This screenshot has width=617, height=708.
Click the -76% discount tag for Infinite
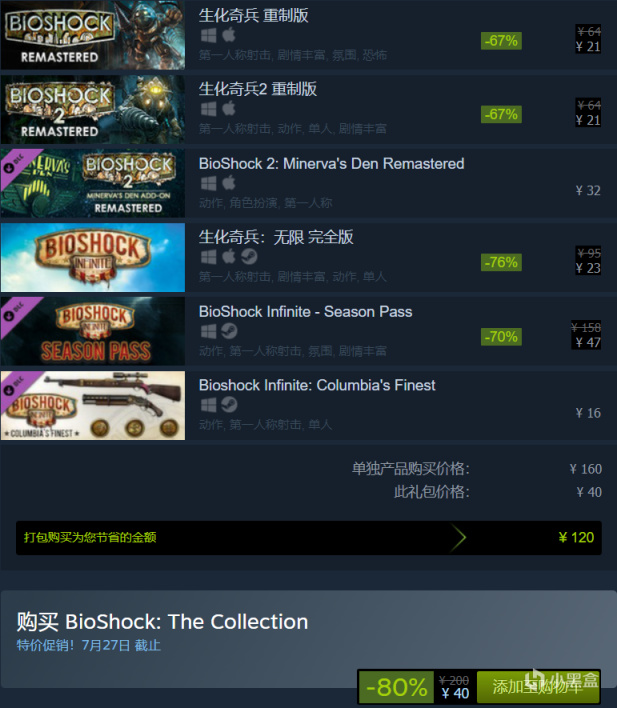501,262
